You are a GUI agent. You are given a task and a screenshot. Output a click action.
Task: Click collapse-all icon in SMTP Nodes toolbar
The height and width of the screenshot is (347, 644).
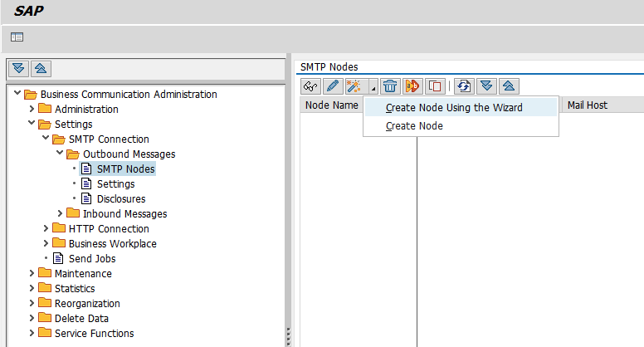509,86
